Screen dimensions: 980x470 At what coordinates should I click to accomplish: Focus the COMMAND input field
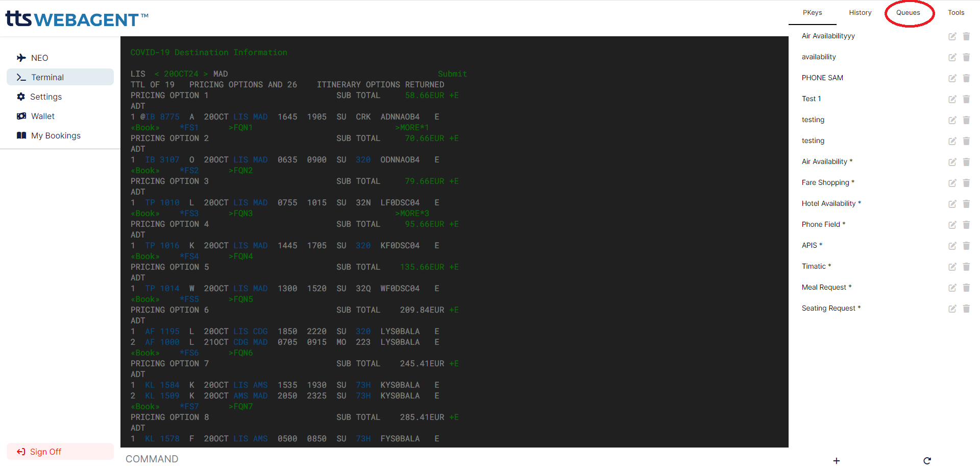point(454,459)
